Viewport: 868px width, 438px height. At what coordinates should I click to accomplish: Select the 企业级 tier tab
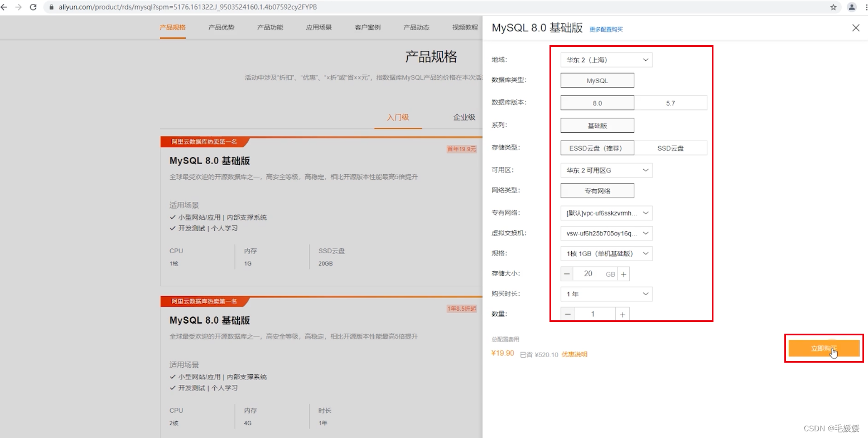[x=464, y=117]
